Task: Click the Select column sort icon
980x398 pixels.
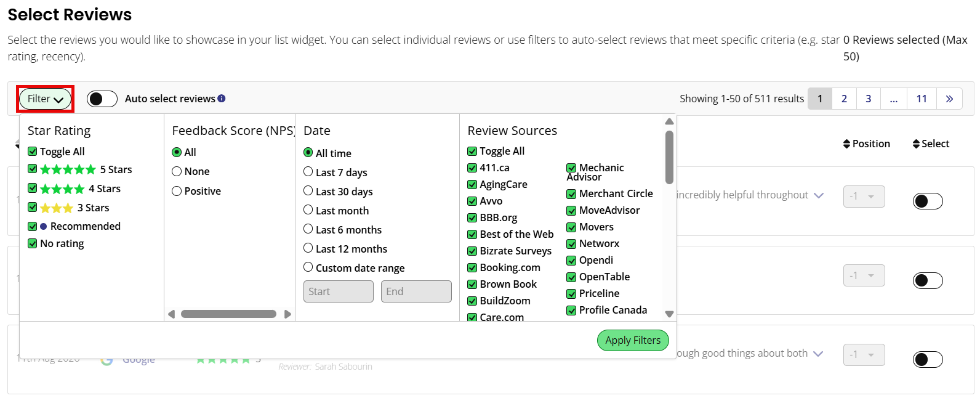Action: click(916, 144)
